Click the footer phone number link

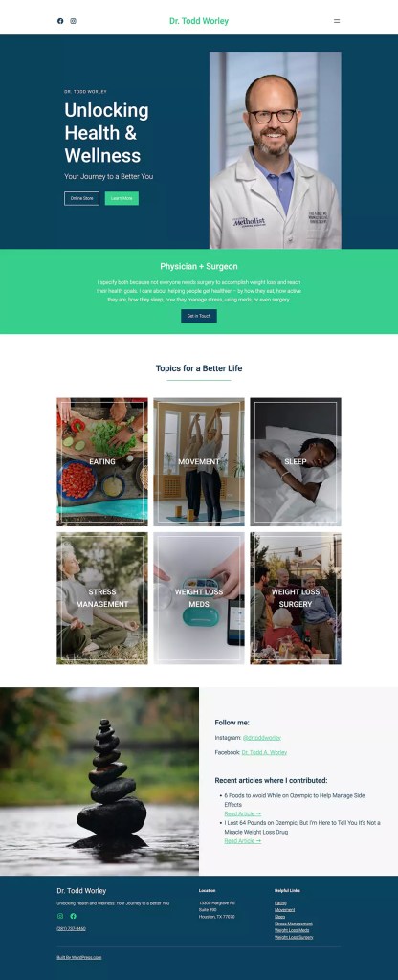[71, 928]
